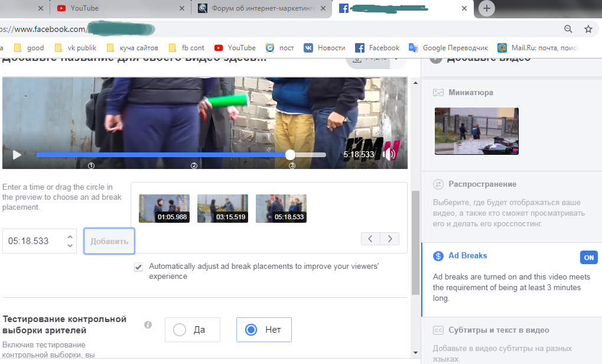
Task: Bookmark this page with star icon
Action: click(588, 29)
